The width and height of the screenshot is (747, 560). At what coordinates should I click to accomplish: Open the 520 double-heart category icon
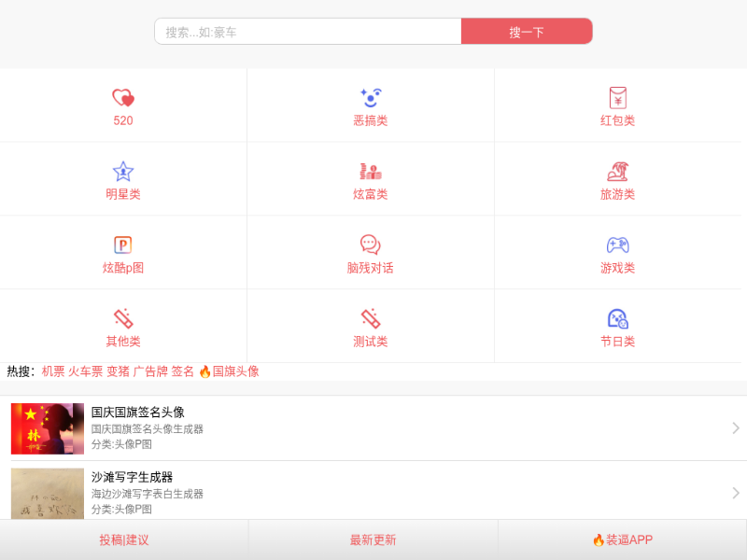pyautogui.click(x=123, y=97)
